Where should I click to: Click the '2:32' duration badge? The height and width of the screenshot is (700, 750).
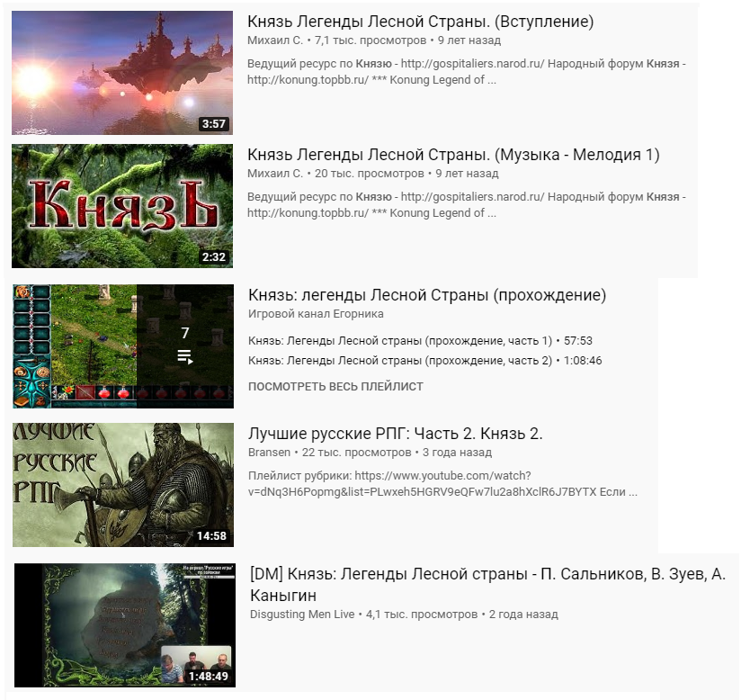213,257
